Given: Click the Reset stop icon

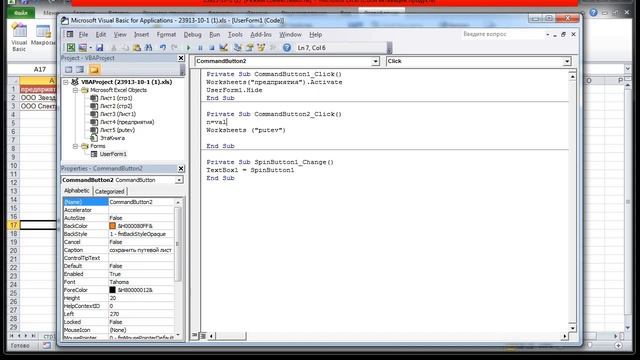Looking at the screenshot, I should point(211,48).
